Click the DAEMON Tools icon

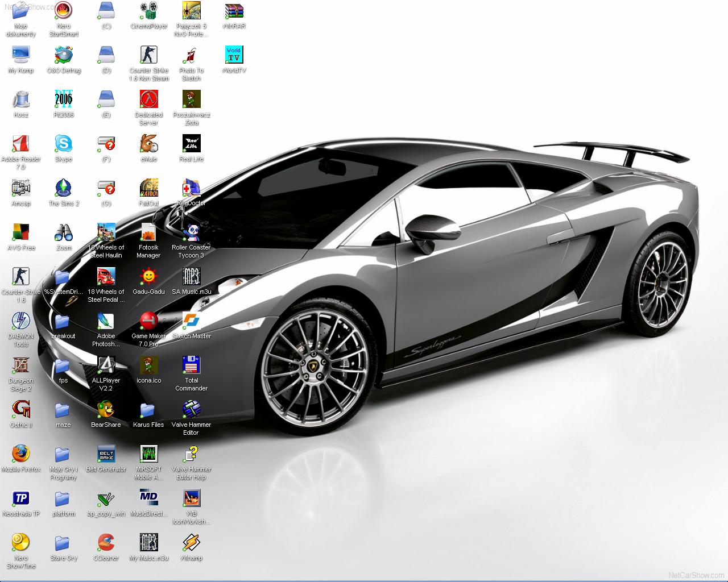pyautogui.click(x=21, y=321)
